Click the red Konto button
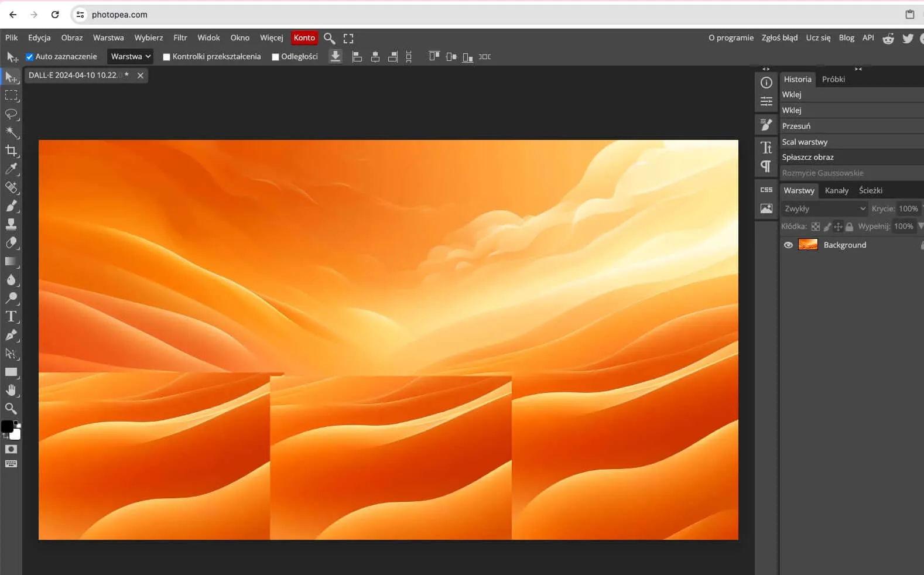924x575 pixels. 304,37
